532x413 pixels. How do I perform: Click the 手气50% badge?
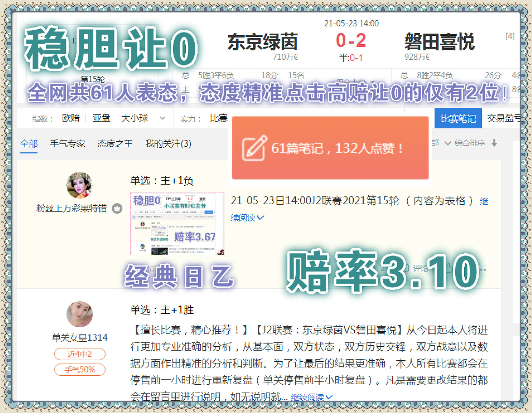[x=80, y=369]
